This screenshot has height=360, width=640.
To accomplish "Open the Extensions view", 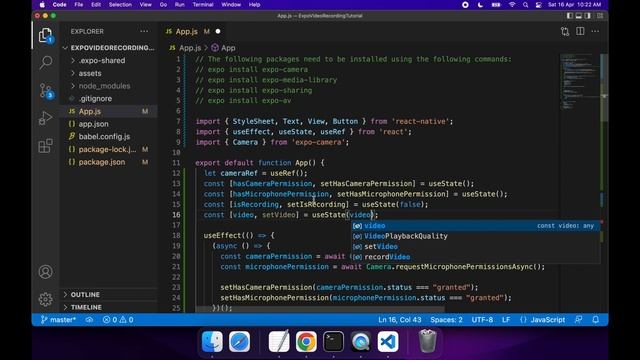I will [46, 146].
